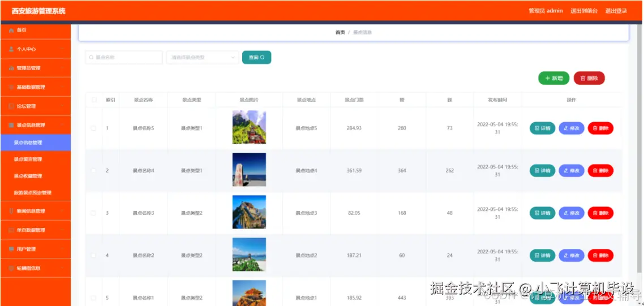644x306 pixels.
Task: Click the cell 景点地点3
Action: [x=306, y=213]
